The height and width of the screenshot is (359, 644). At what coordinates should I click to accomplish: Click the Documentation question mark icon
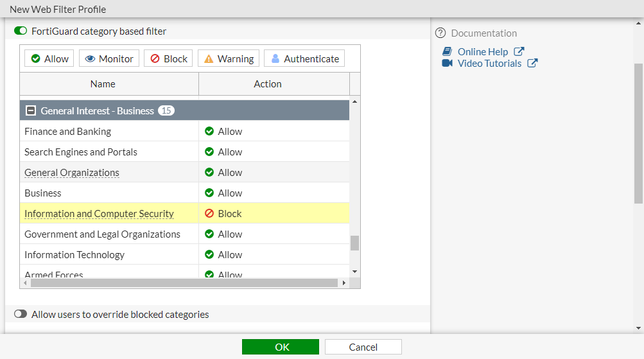(440, 33)
